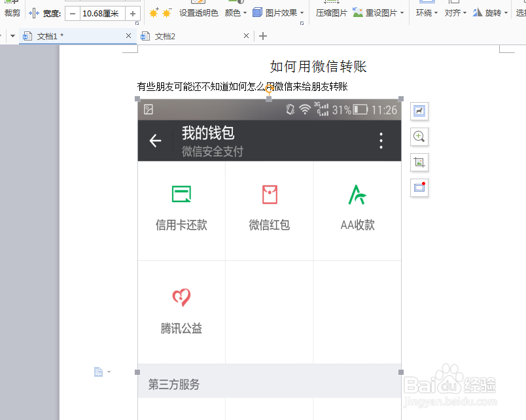This screenshot has height=420, width=526.
Task: Open Picture Effects (图片效果) tool
Action: [280, 12]
